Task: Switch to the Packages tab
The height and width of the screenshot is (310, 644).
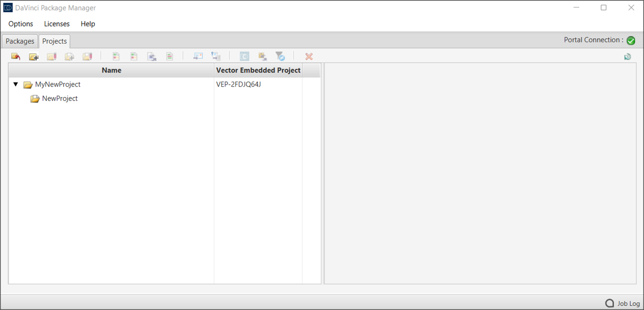Action: pyautogui.click(x=20, y=41)
